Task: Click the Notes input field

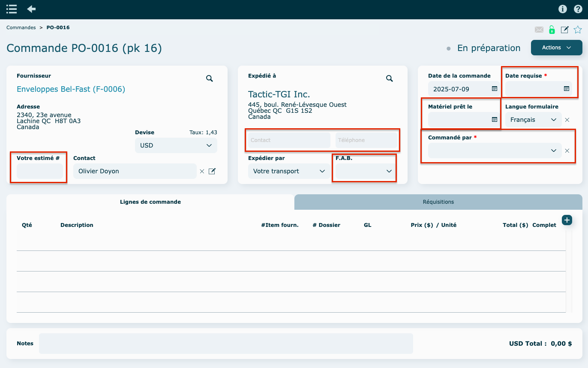Action: [226, 344]
